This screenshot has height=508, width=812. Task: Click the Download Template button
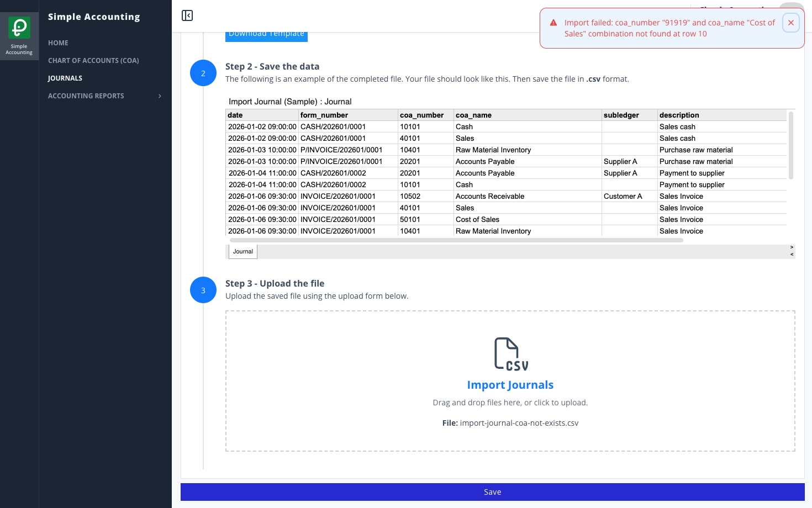click(x=266, y=36)
